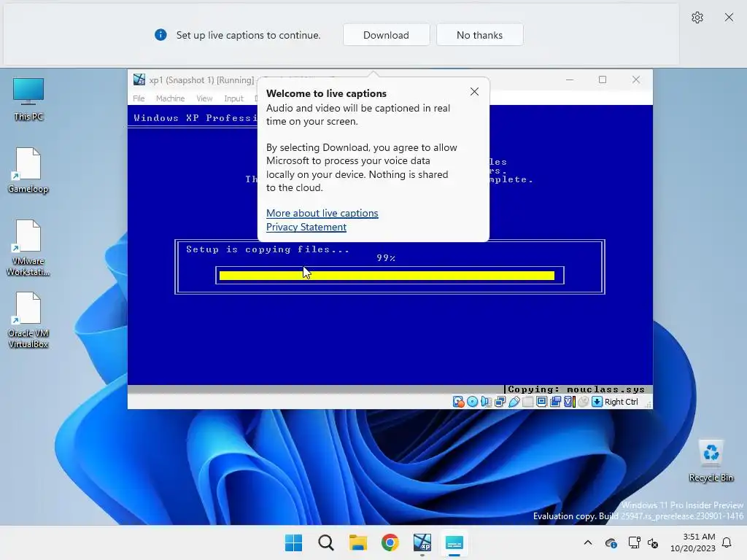Screen dimensions: 747x560
Task: Open the File menu in VirtualBox
Action: tap(139, 98)
